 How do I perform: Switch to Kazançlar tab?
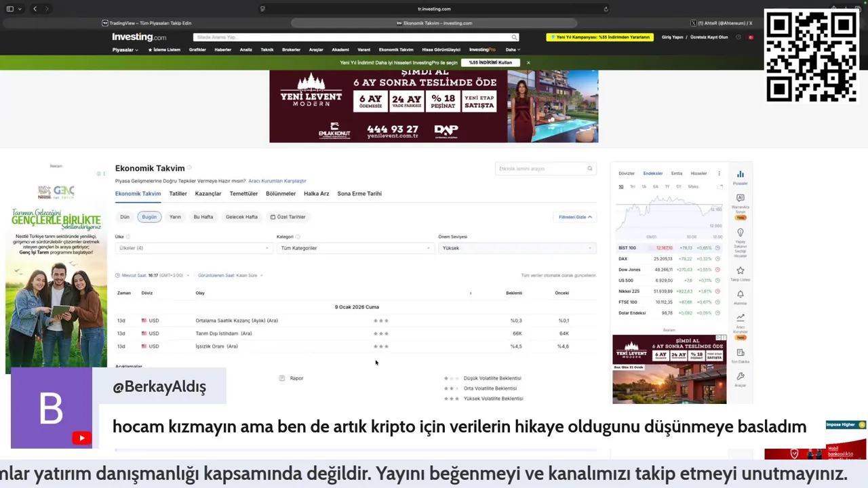coord(208,194)
